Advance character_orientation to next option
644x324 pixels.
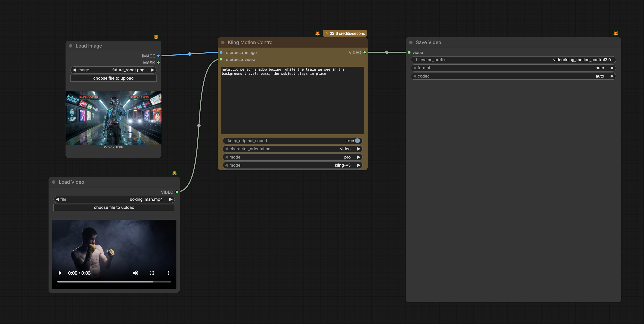[x=358, y=149]
